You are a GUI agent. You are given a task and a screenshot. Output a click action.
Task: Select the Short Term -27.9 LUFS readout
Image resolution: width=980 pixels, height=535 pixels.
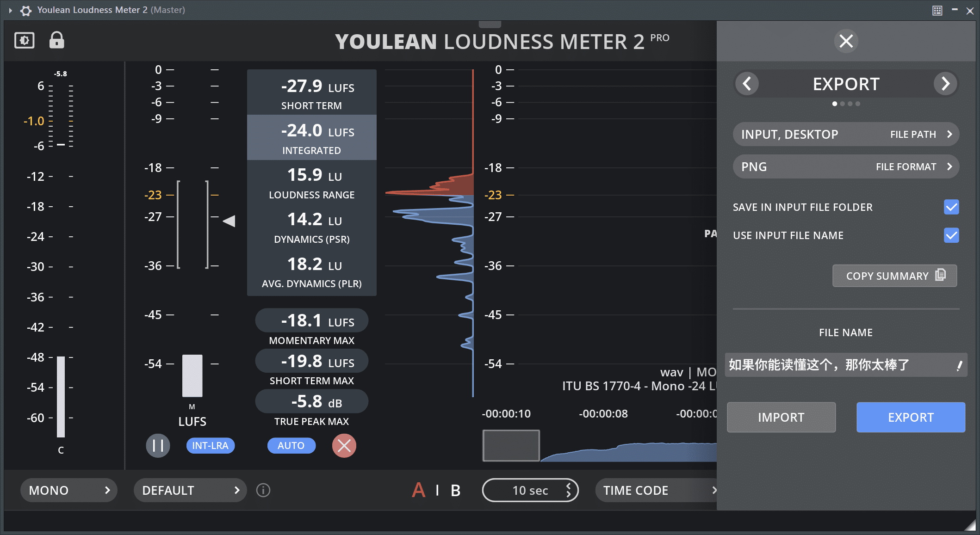312,92
